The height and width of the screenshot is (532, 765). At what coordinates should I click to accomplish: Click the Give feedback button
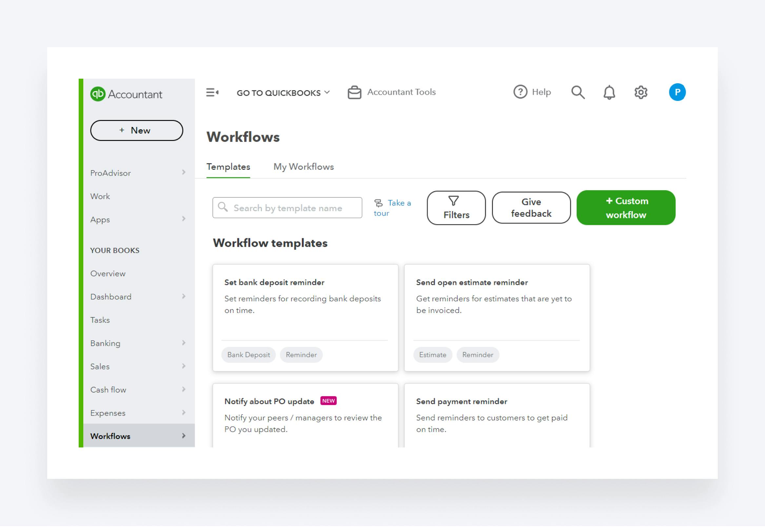531,207
